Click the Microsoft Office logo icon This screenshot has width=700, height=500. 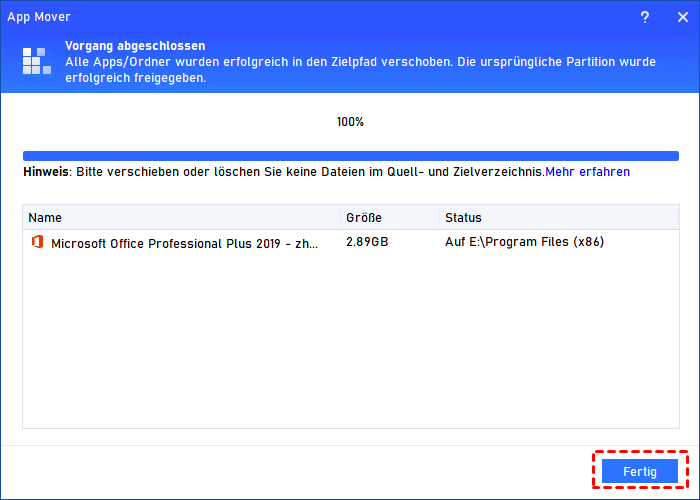[38, 243]
